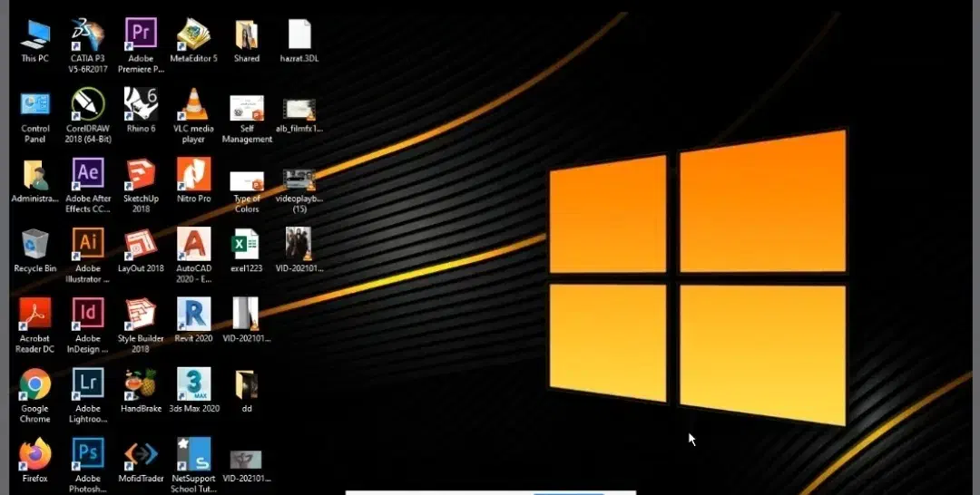Click the CATIA P3 V5-6R2017 shortcut

tap(88, 35)
